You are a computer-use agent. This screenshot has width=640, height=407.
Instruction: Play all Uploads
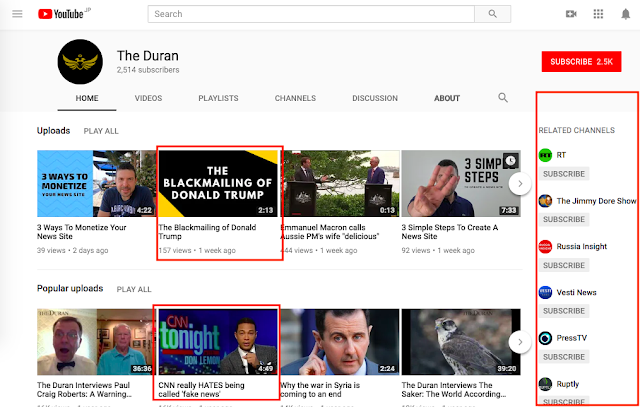pos(101,131)
